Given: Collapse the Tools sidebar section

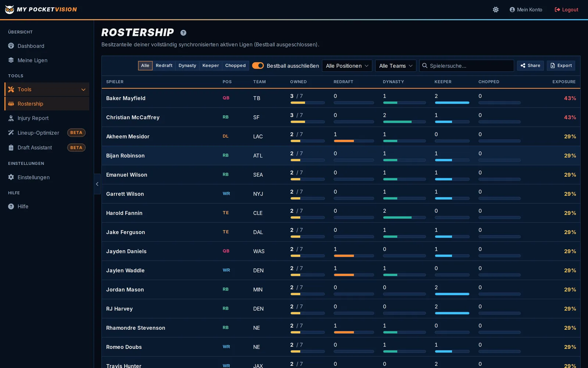Looking at the screenshot, I should click(47, 89).
